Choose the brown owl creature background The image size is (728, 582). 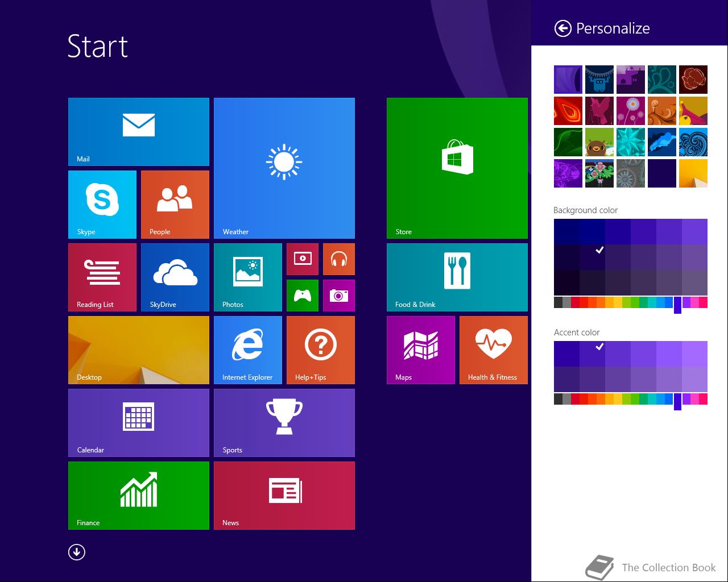pos(599,142)
